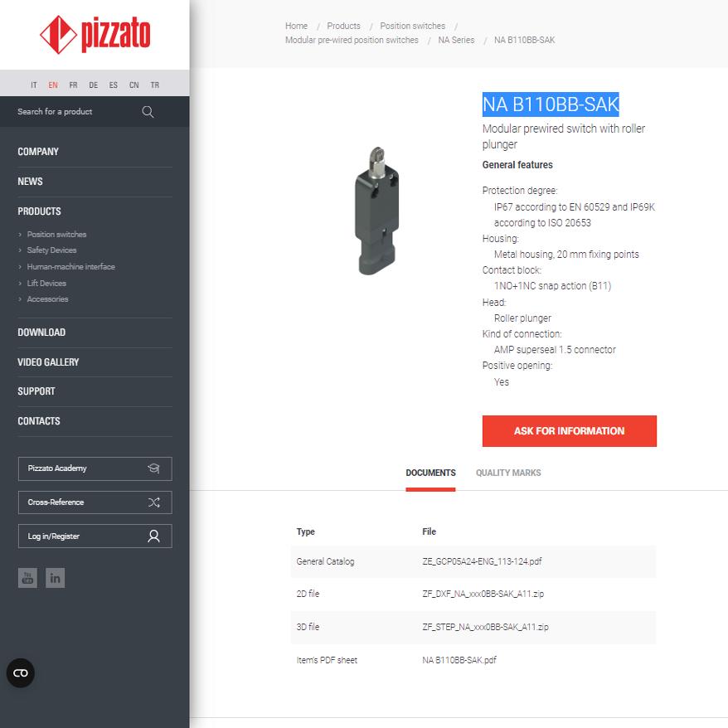
Task: Click '3D file' type cell
Action: coord(308,627)
